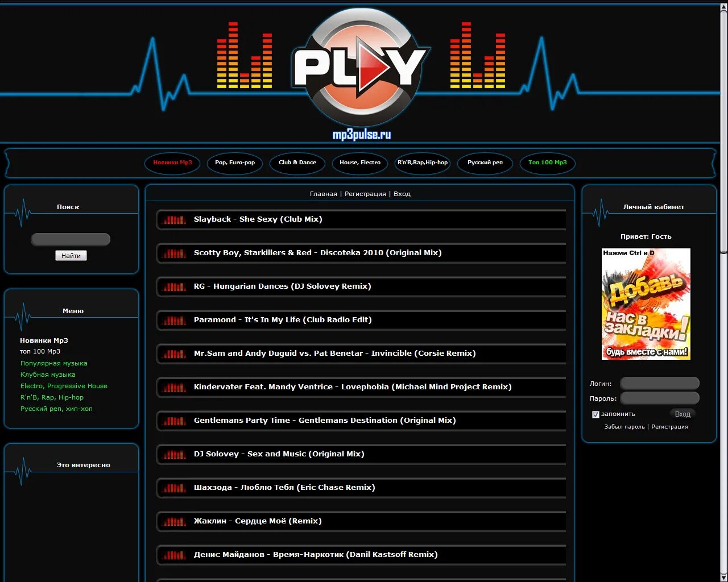Click equalizer icon beside Gentlemans Destination track
728x582 pixels.
[x=175, y=421]
